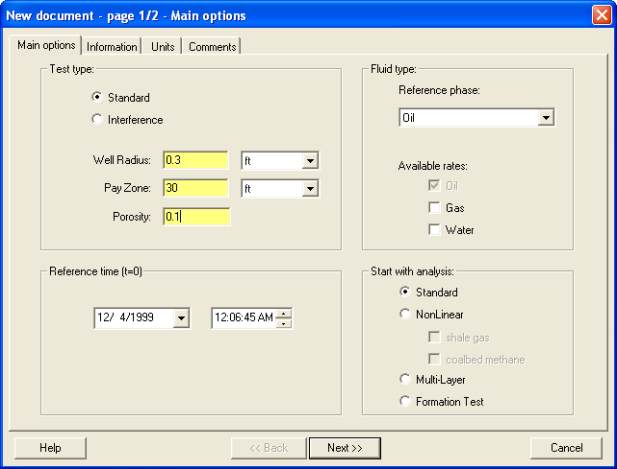Open the Well Radius unit dropdown
Screen dimensions: 617x469
click(310, 160)
